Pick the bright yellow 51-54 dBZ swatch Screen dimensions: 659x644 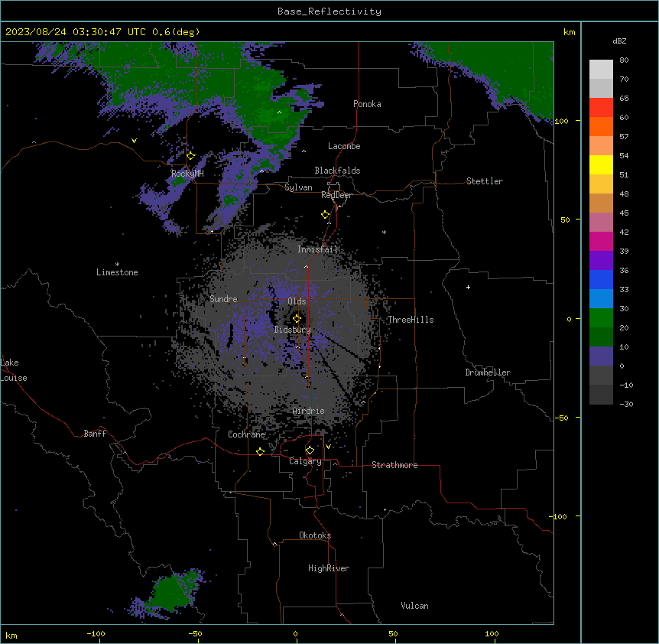click(x=601, y=164)
